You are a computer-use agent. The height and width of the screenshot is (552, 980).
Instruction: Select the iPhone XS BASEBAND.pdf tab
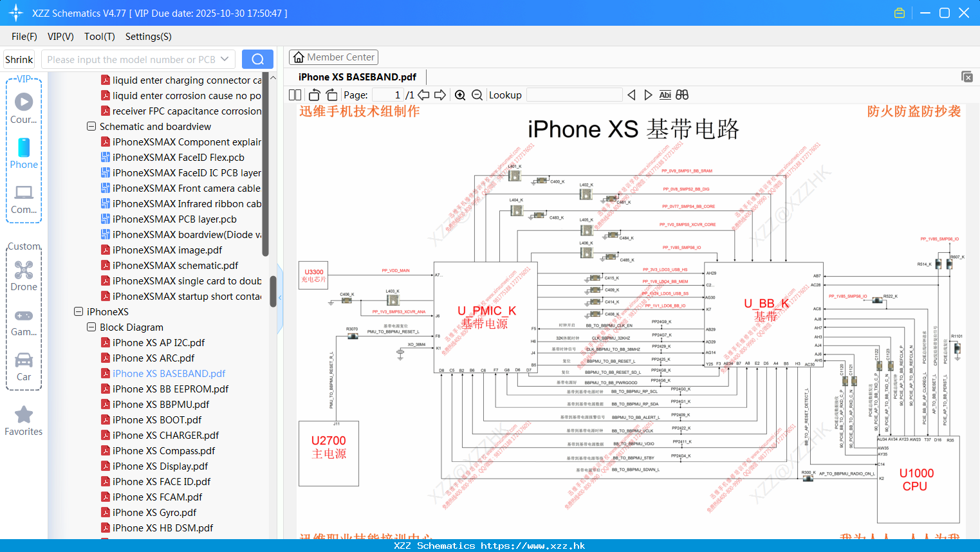357,77
